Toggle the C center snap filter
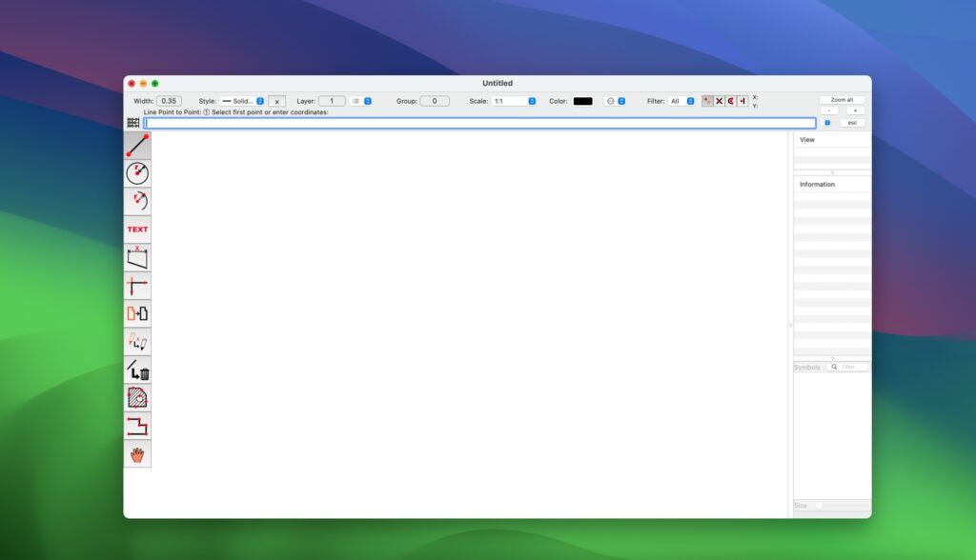 (x=732, y=100)
